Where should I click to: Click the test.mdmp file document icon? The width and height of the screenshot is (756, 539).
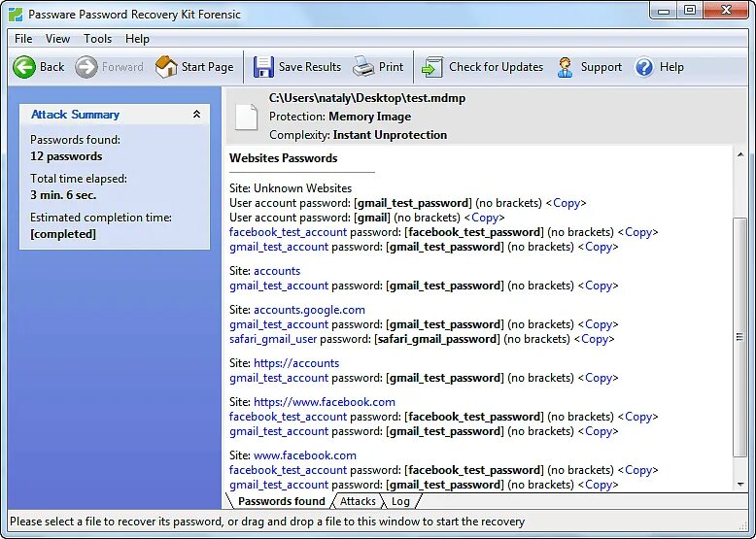click(x=246, y=118)
